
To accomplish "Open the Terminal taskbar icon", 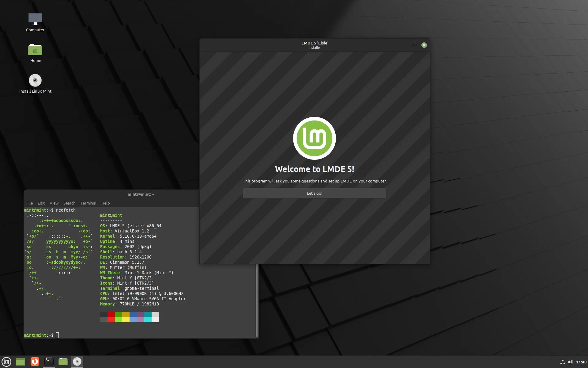I will click(49, 362).
